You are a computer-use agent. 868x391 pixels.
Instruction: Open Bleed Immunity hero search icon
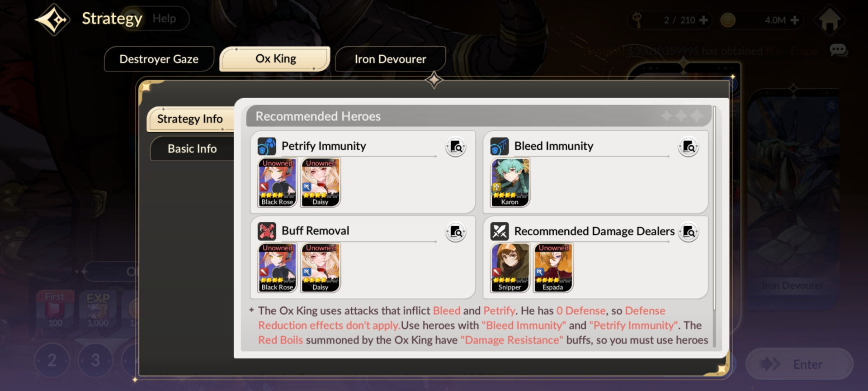pyautogui.click(x=689, y=147)
